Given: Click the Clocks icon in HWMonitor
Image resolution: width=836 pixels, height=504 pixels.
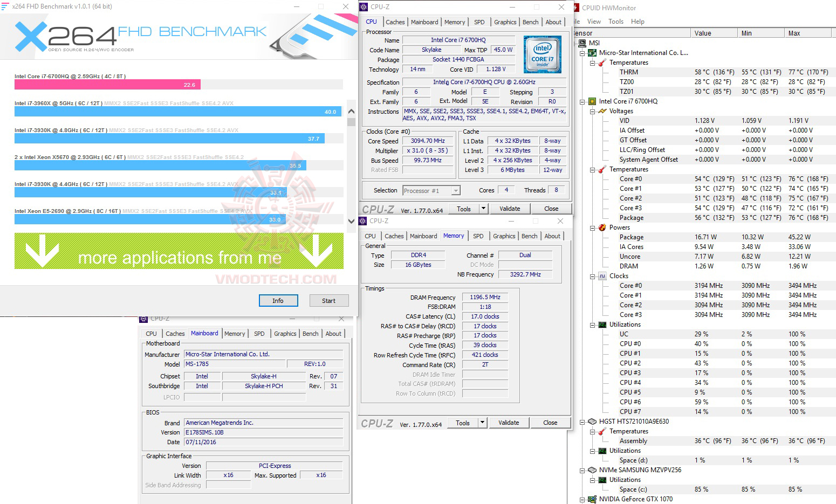Looking at the screenshot, I should (601, 275).
